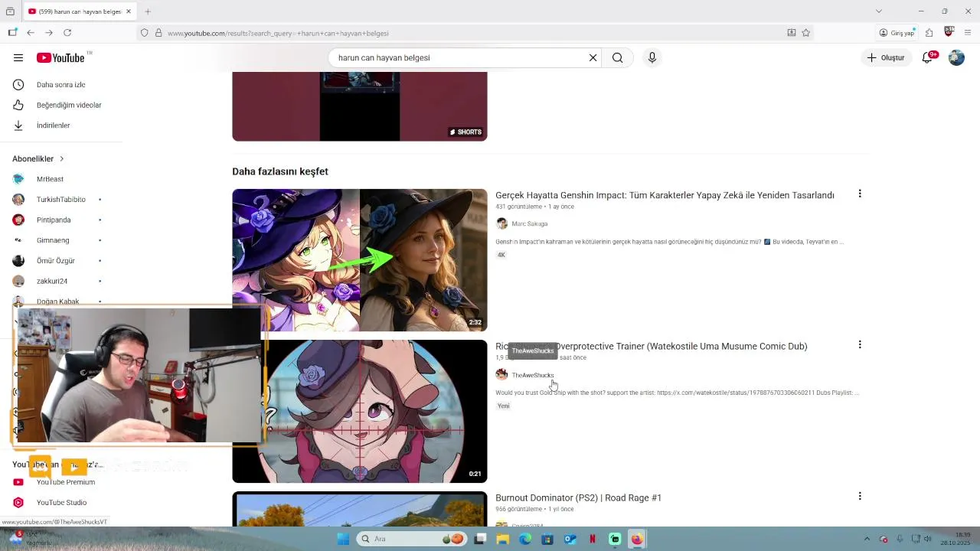Open the Shorts video thumbnail
This screenshot has width=980, height=551.
(x=360, y=106)
